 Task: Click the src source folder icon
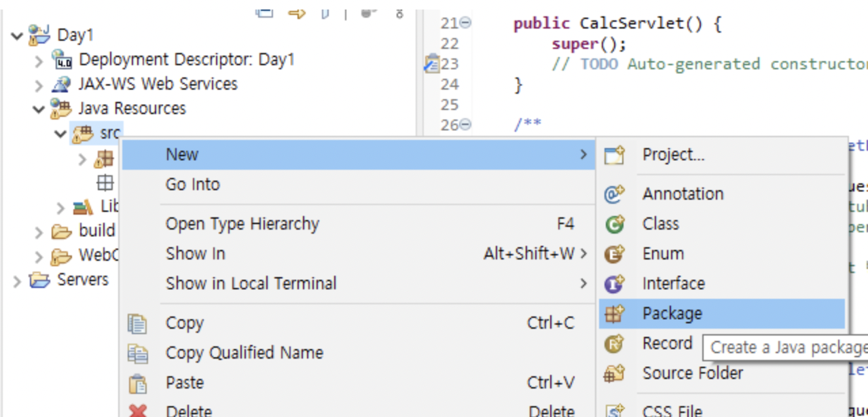83,133
